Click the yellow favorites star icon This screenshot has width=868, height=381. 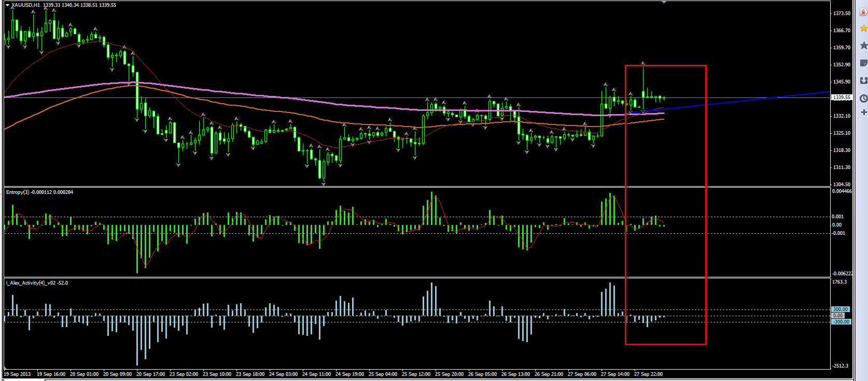pos(863,29)
